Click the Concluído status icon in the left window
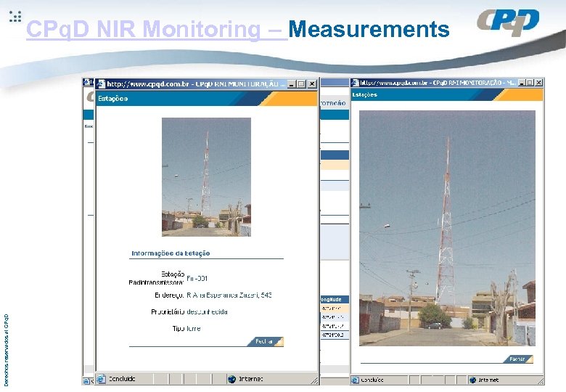The height and width of the screenshot is (392, 566). coord(102,379)
